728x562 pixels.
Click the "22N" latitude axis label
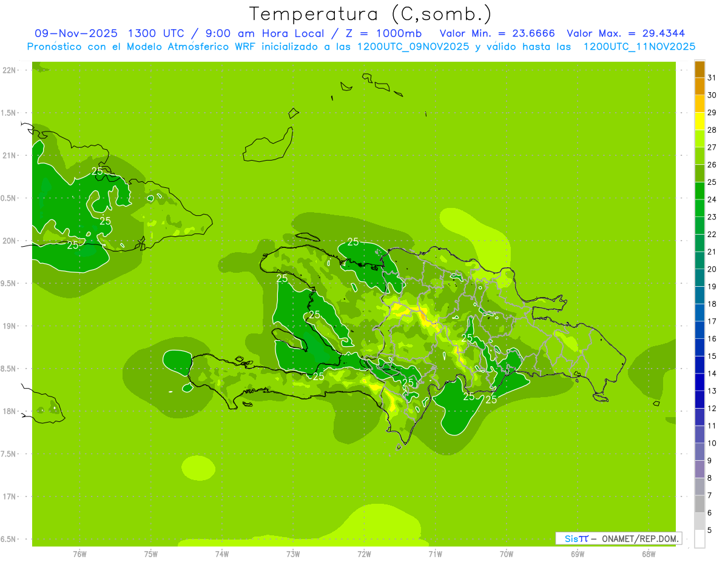pos(8,70)
